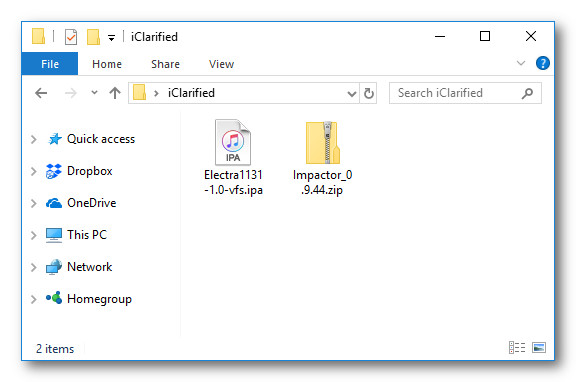Image resolution: width=576 pixels, height=382 pixels.
Task: Click the Electra1131-1.0-vfs.ipa file name
Action: pos(233,182)
